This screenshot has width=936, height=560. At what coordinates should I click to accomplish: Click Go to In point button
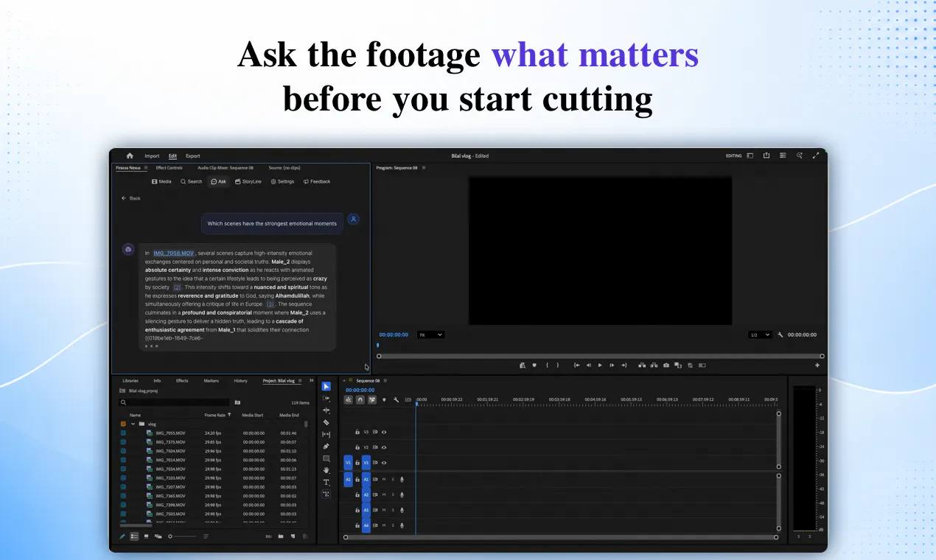[x=576, y=365]
